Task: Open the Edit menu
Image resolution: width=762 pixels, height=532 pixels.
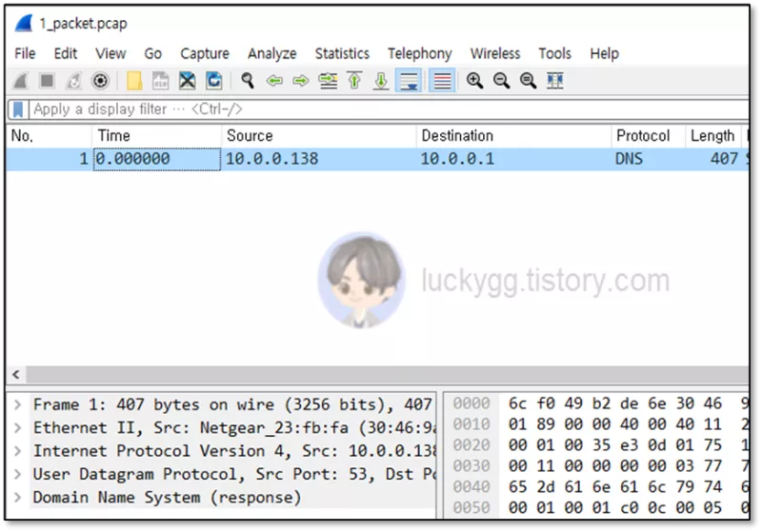Action: tap(66, 53)
